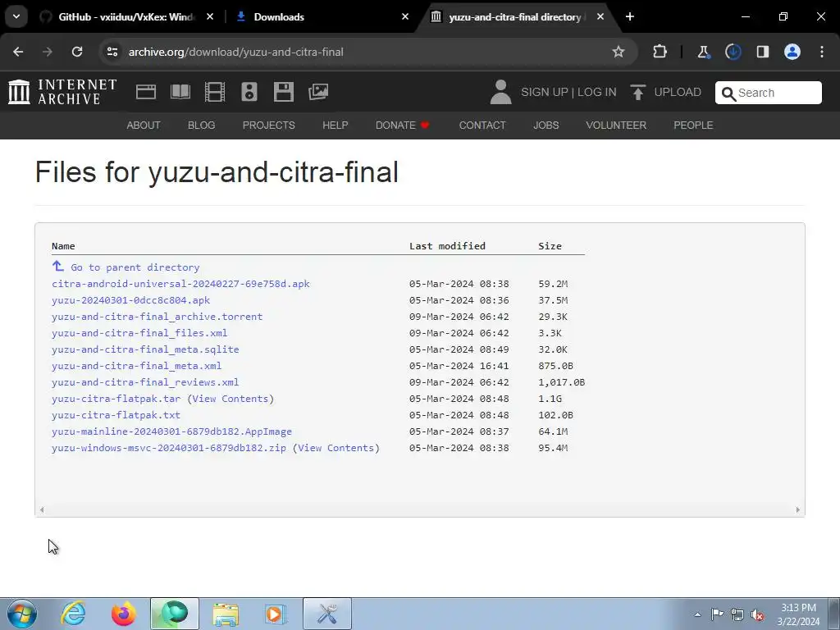Click left arrow of horizontal scrollbar
The height and width of the screenshot is (630, 840).
pos(42,510)
